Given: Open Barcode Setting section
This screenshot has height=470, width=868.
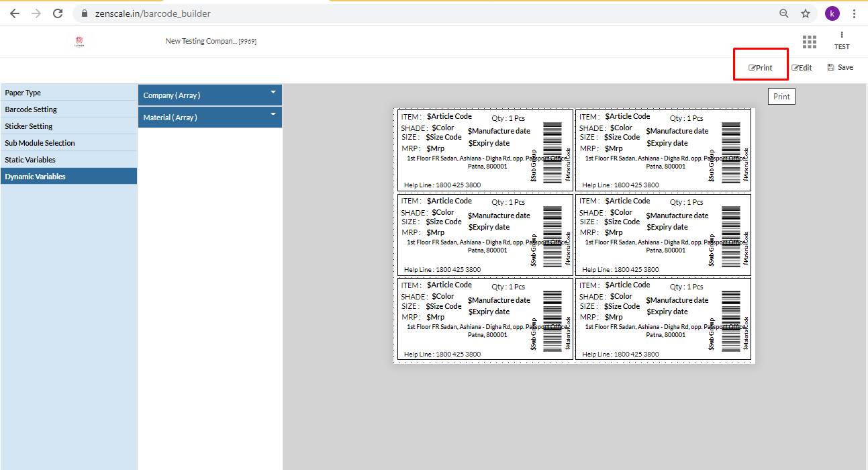Looking at the screenshot, I should point(68,109).
